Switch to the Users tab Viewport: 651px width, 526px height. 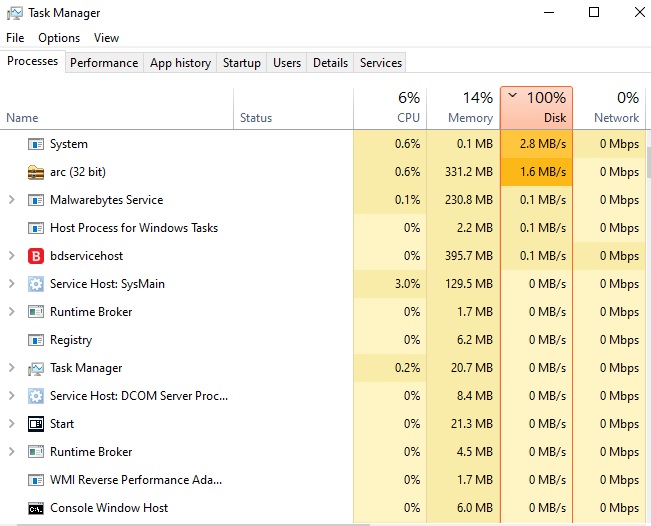point(287,63)
